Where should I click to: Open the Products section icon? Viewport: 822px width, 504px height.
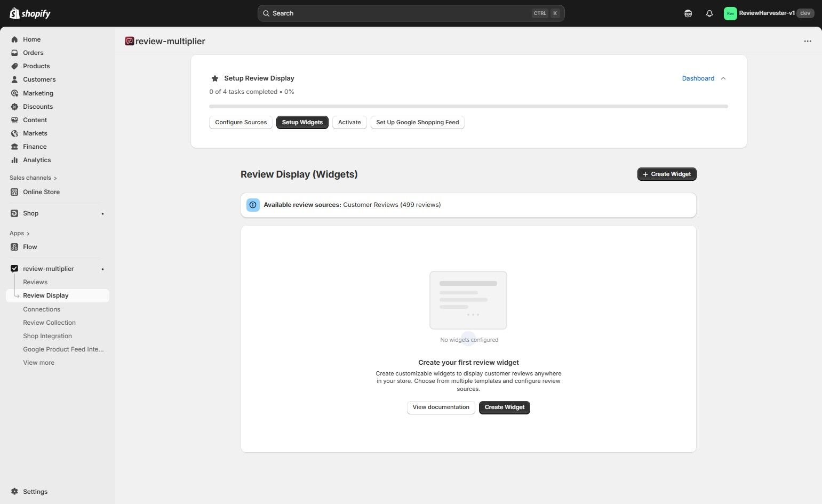(x=14, y=66)
